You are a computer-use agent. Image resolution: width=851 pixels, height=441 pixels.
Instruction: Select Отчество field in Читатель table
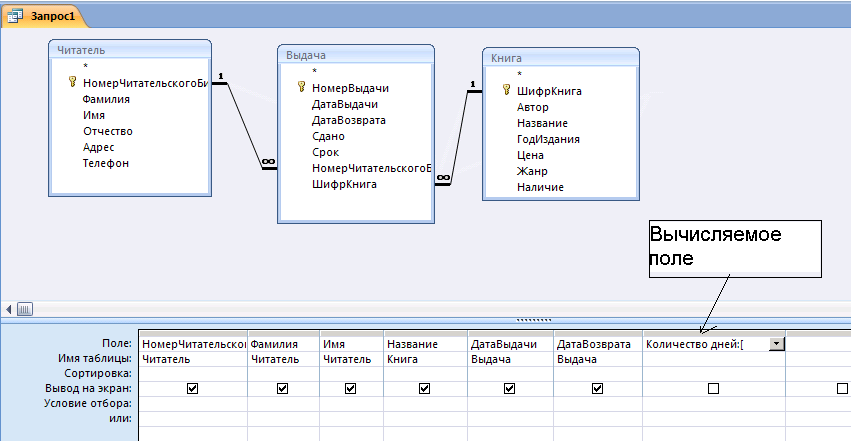[x=107, y=131]
